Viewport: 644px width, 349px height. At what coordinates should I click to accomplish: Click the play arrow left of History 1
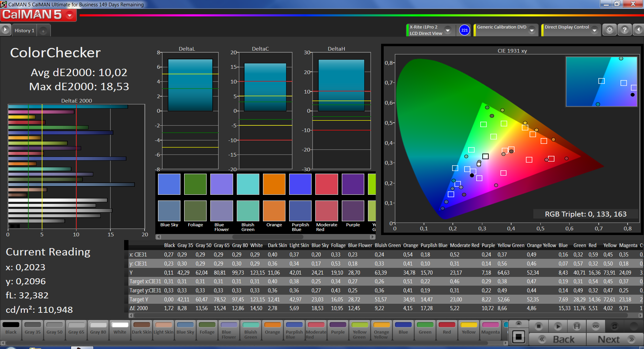pyautogui.click(x=5, y=30)
